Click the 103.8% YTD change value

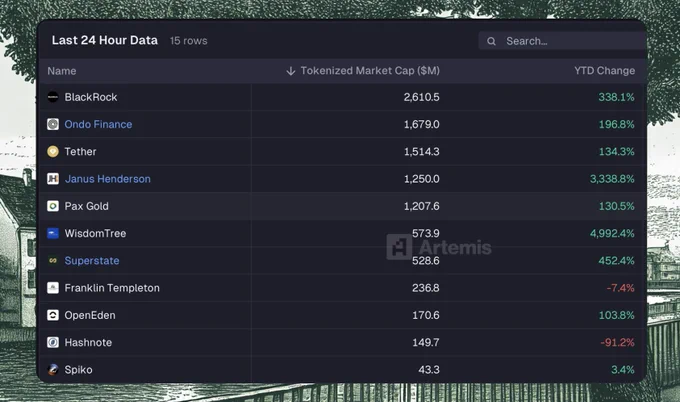click(616, 315)
